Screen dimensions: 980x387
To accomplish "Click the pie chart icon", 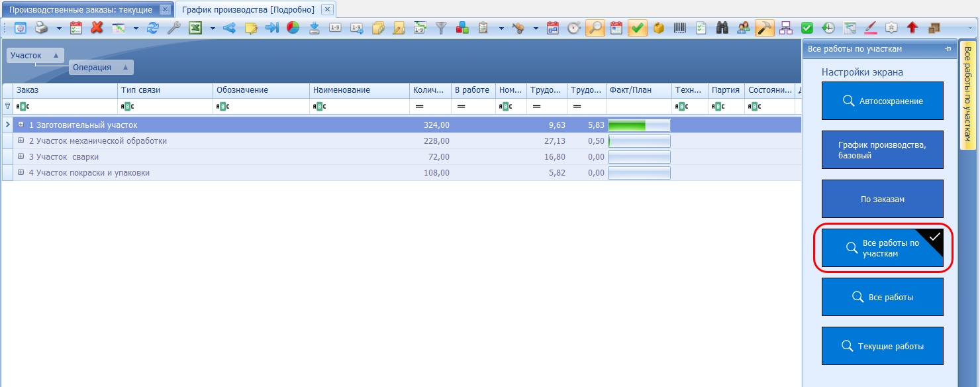I will 293,28.
